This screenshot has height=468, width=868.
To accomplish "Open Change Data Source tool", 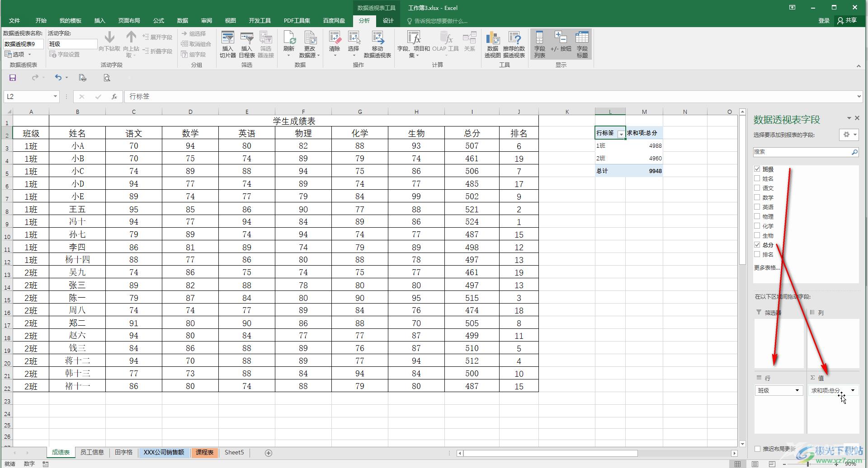I will (310, 44).
